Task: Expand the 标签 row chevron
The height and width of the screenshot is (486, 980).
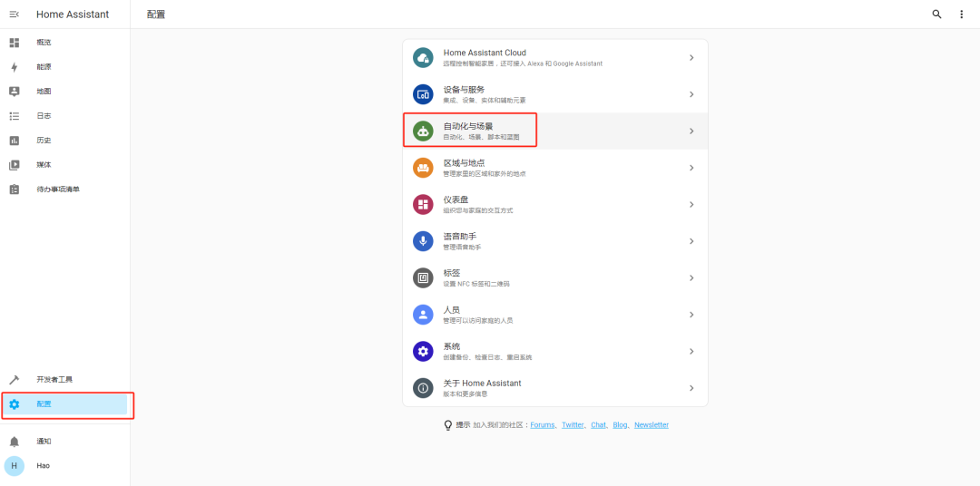Action: point(691,278)
